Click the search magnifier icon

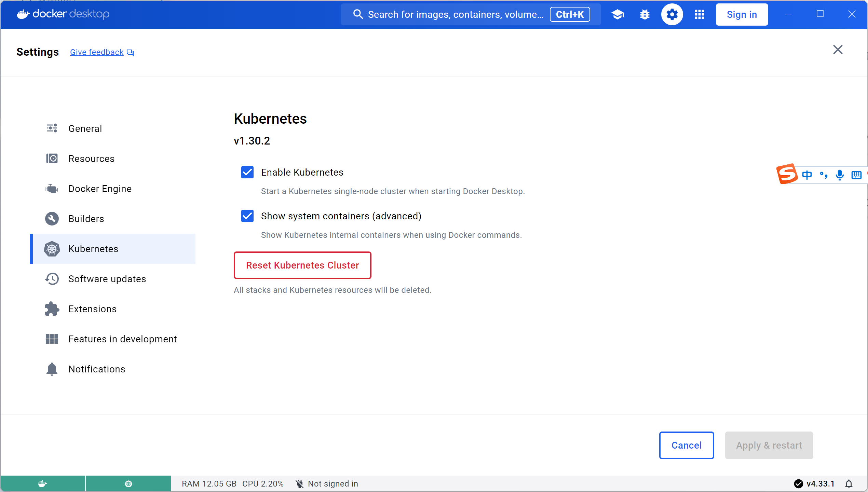point(358,14)
